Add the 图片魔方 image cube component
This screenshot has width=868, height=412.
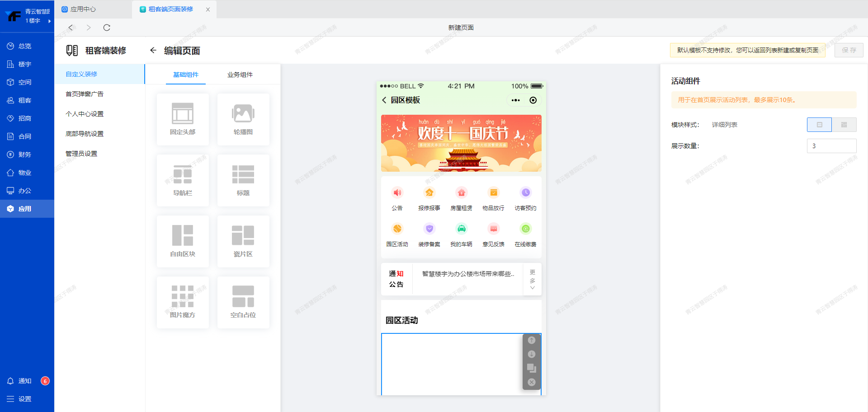(183, 302)
